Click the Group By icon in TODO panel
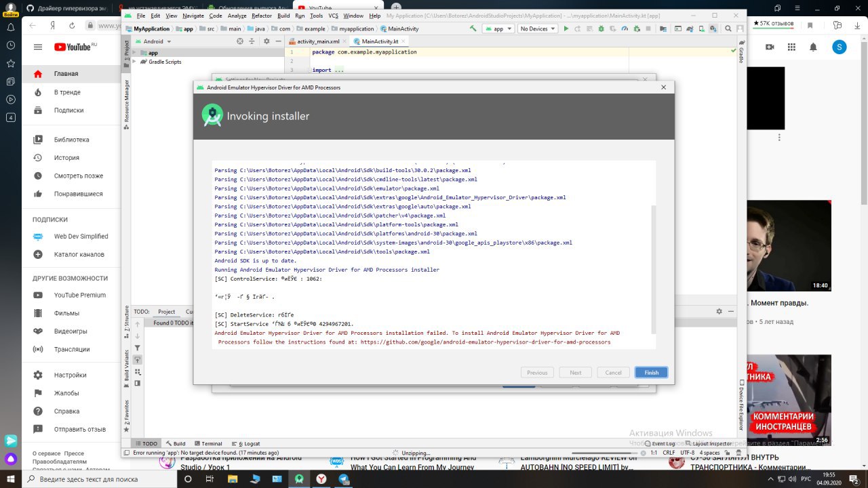The width and height of the screenshot is (868, 488). (x=138, y=371)
